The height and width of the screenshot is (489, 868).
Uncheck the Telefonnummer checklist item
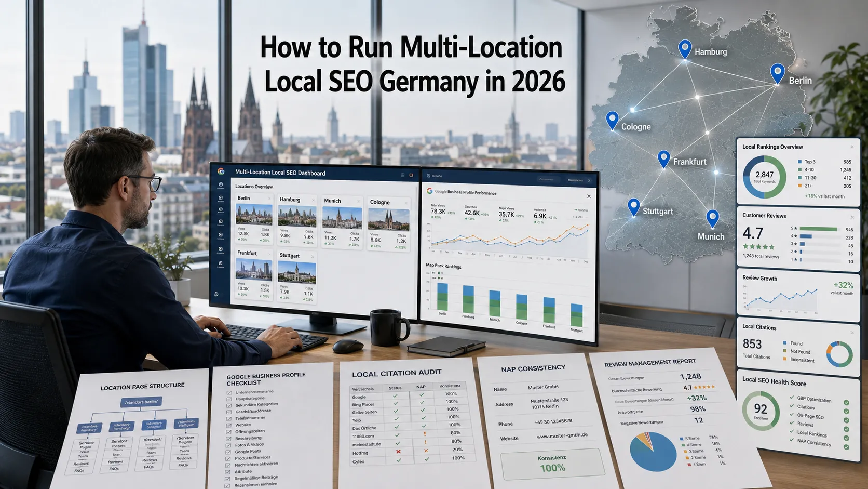(x=229, y=419)
